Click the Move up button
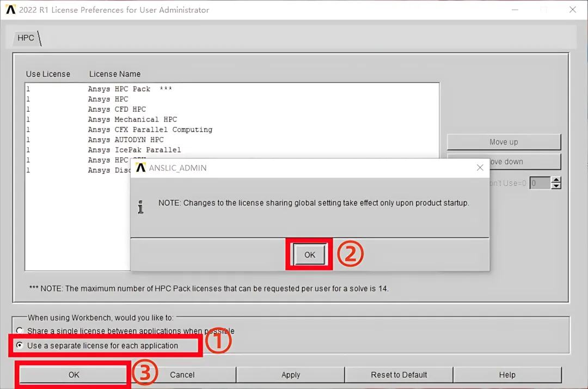The width and height of the screenshot is (588, 389). click(504, 142)
